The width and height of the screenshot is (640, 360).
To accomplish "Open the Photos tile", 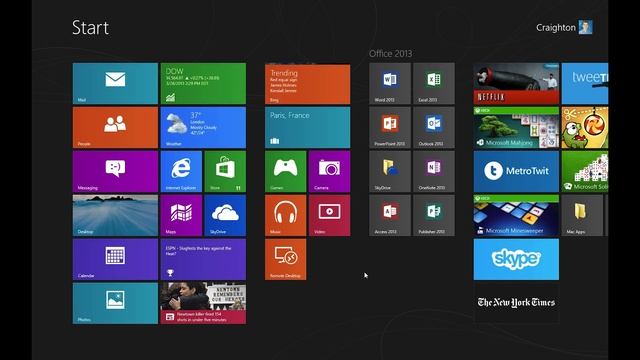I will [x=115, y=304].
